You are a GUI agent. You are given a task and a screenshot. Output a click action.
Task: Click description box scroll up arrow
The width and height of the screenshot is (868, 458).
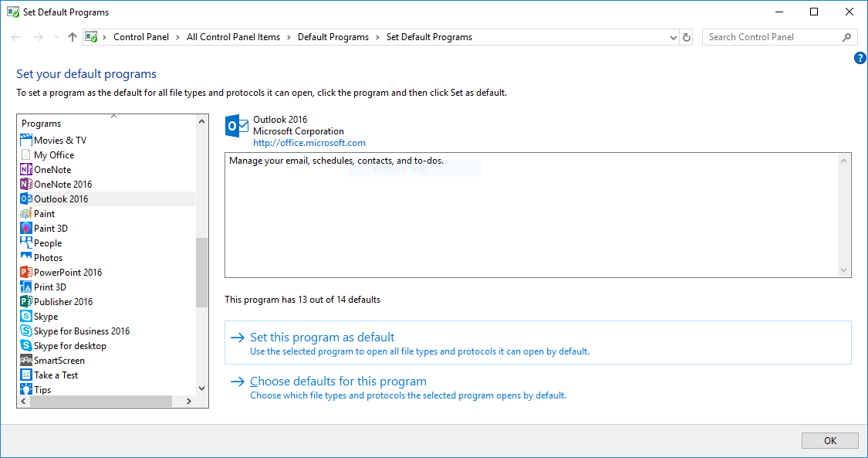[x=843, y=161]
